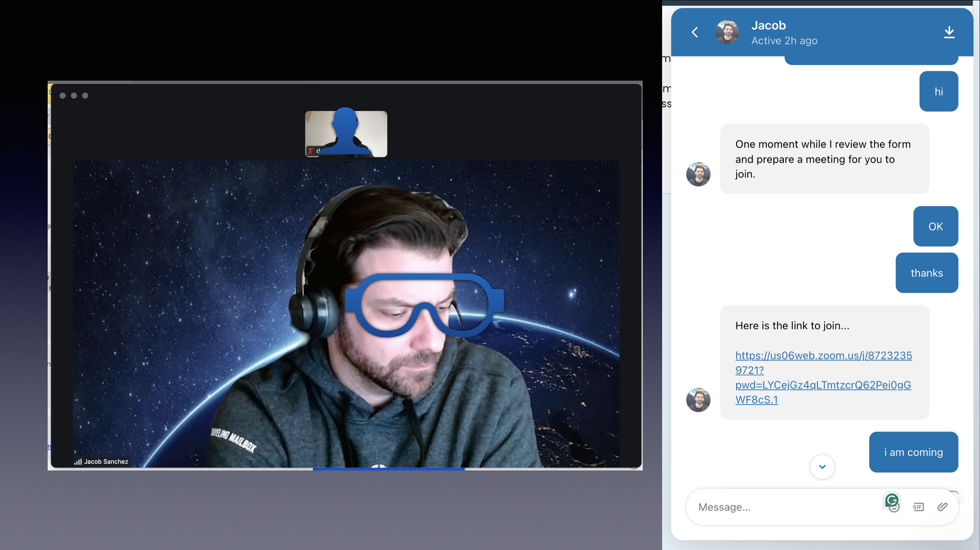Attach a file with the paperclip icon

942,507
